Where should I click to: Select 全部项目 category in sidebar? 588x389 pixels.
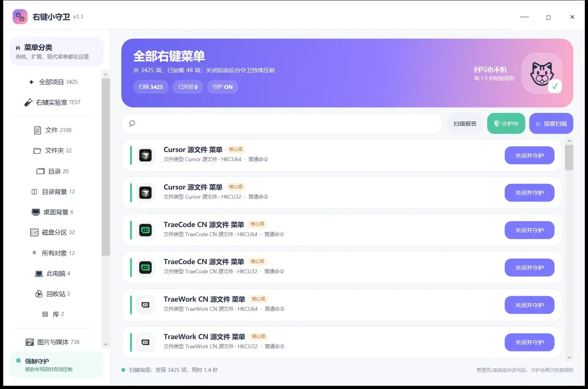pyautogui.click(x=53, y=82)
